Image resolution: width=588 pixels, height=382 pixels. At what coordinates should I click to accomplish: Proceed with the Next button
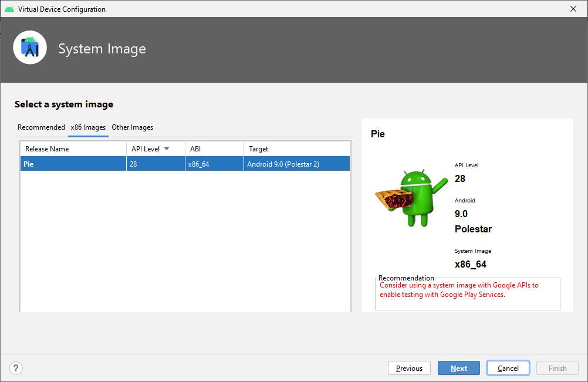(459, 368)
